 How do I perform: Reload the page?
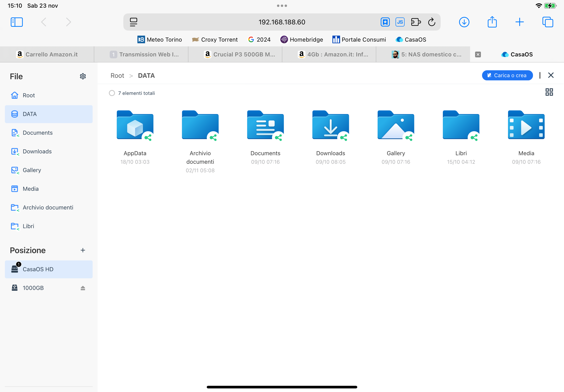pos(431,22)
